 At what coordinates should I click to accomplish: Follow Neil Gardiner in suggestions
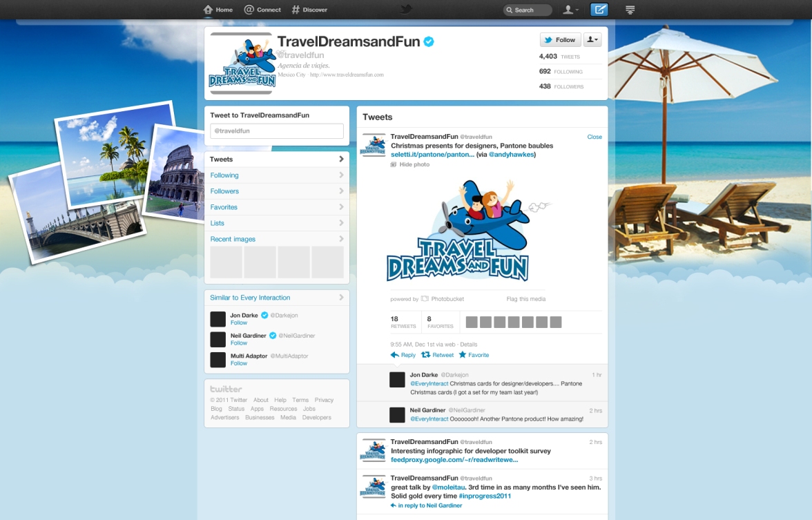[239, 343]
